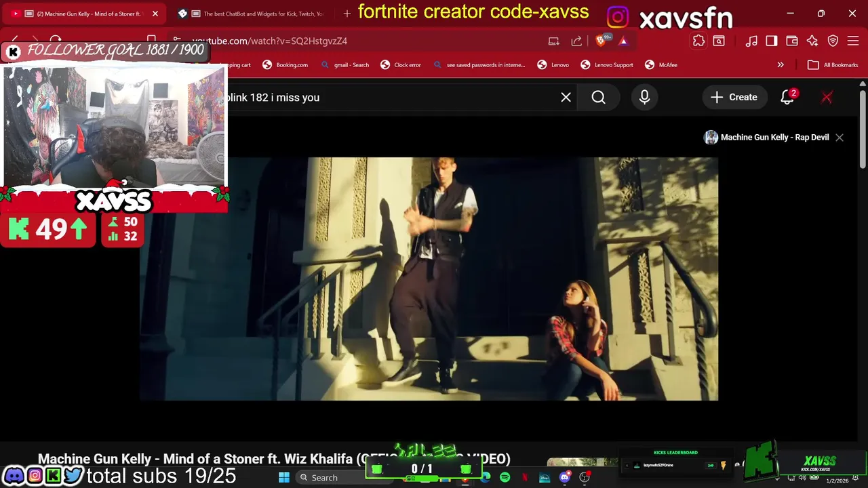
Task: Clear the YouTube search query with X
Action: [x=566, y=98]
